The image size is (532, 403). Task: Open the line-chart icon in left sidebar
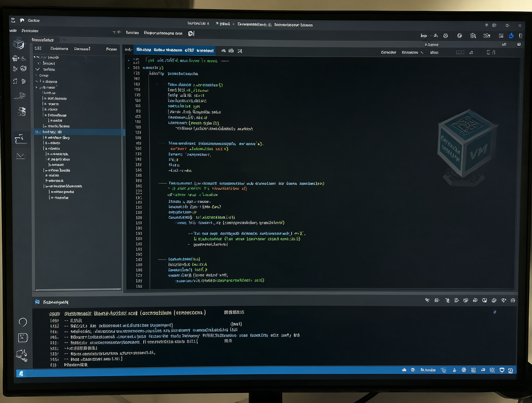click(x=20, y=156)
